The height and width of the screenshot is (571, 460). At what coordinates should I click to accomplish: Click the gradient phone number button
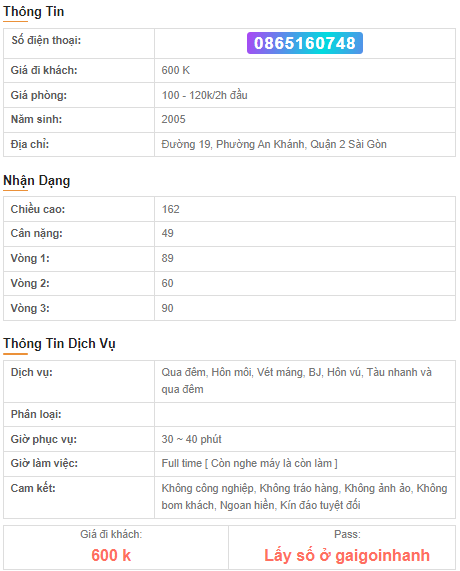tap(304, 43)
